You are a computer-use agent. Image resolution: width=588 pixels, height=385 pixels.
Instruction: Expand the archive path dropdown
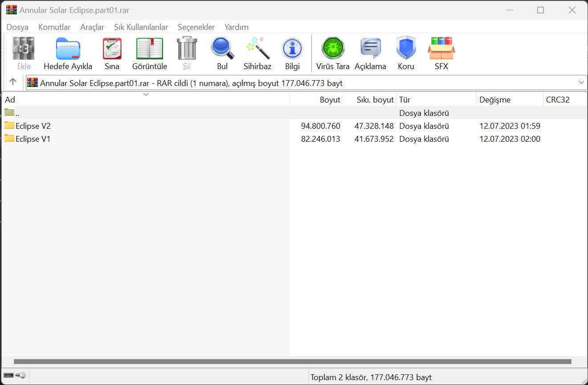(581, 82)
